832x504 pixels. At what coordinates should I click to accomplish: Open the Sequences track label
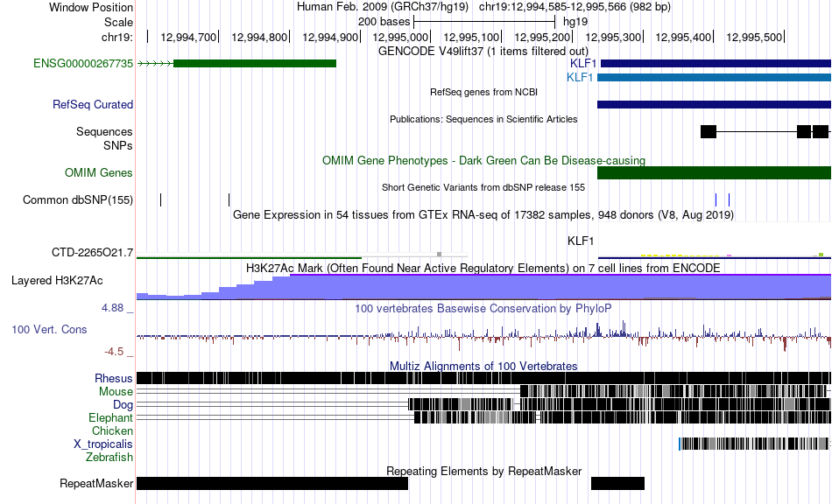pyautogui.click(x=104, y=131)
